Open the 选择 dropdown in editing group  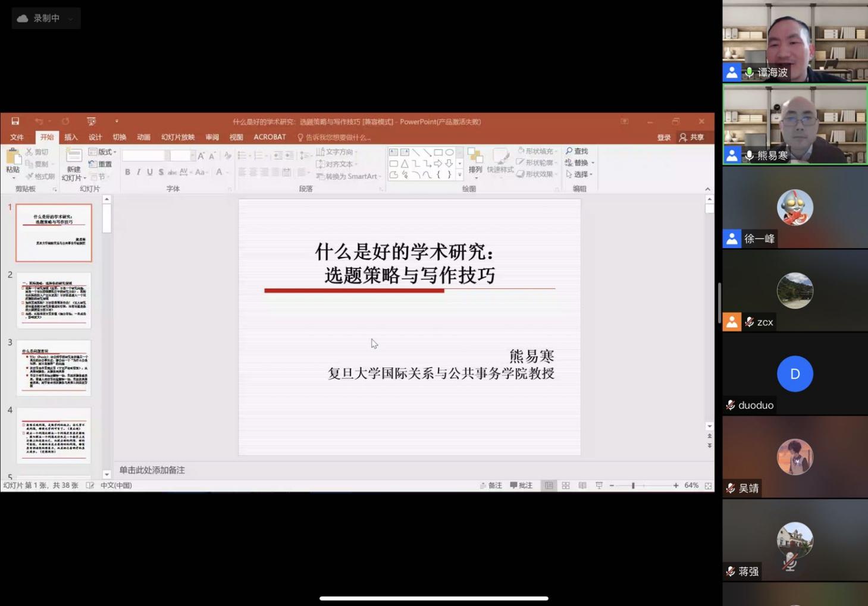(579, 174)
